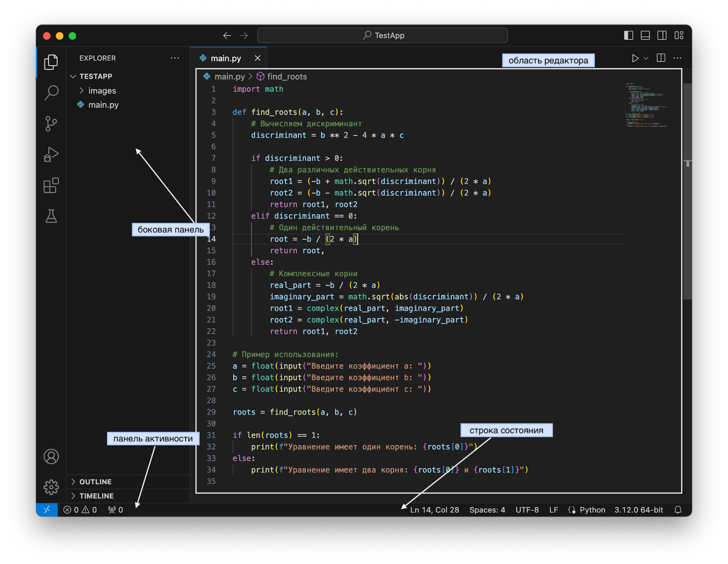
Task: Open errors and warnings count in status bar
Action: point(80,510)
